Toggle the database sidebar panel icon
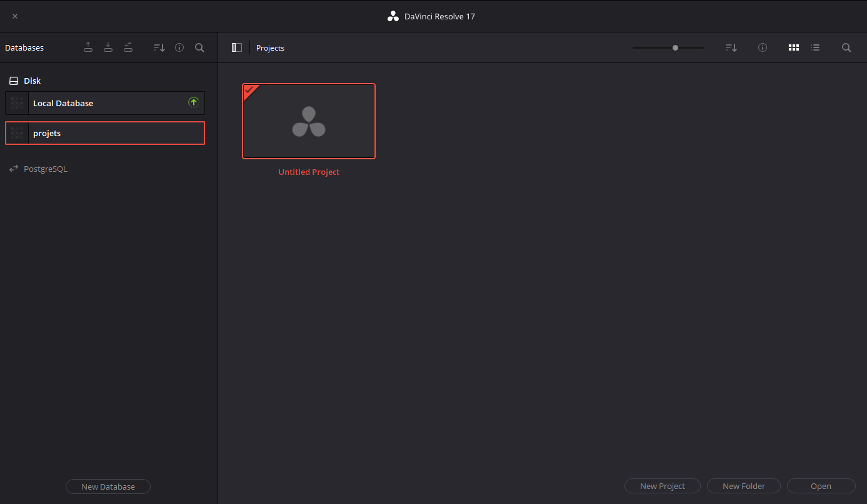867x504 pixels. coord(236,47)
